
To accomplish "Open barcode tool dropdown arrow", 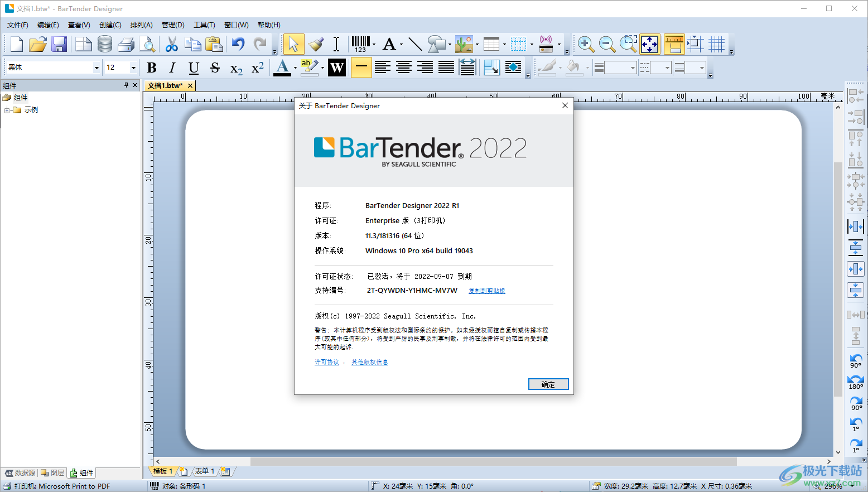I will click(x=374, y=44).
